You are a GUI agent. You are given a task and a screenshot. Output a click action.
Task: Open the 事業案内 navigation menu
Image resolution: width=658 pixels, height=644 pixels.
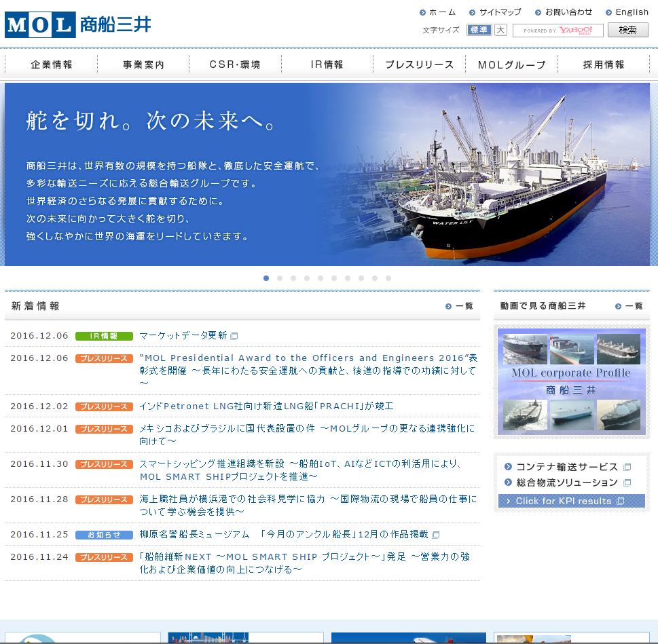144,65
